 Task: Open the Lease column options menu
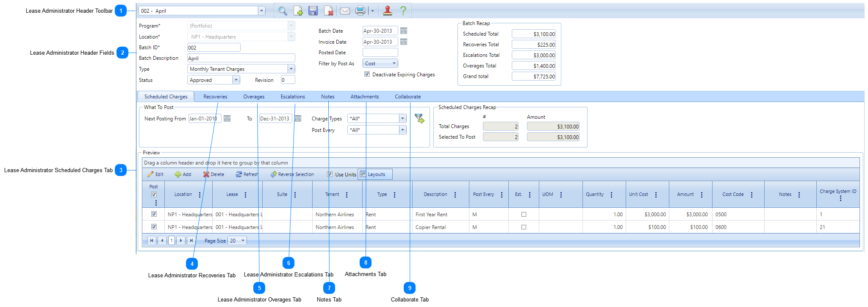pyautogui.click(x=245, y=195)
